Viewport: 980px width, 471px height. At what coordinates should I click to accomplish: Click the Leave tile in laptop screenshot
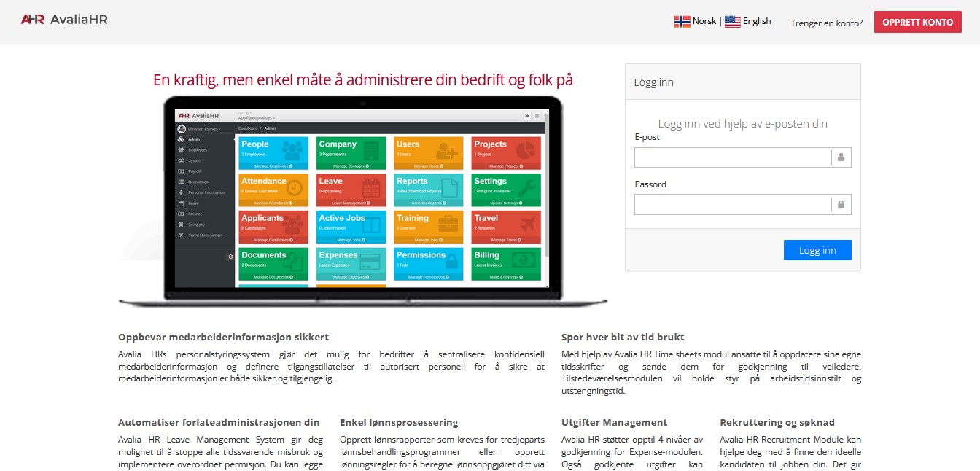coord(351,190)
